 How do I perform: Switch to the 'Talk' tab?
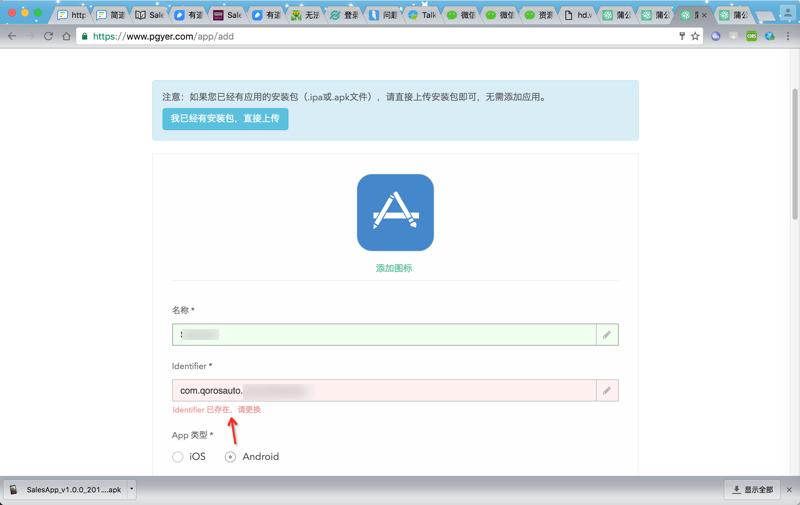pos(422,15)
